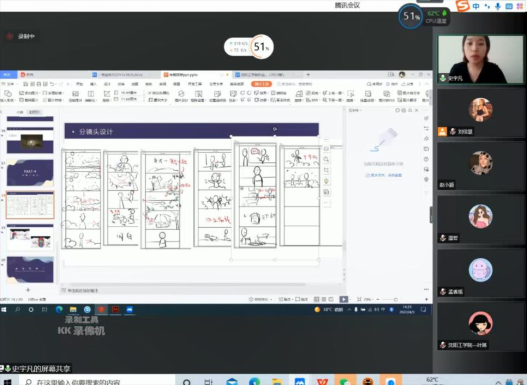Start slideshow with the status bar play button
The width and height of the screenshot is (528, 386).
[x=343, y=299]
